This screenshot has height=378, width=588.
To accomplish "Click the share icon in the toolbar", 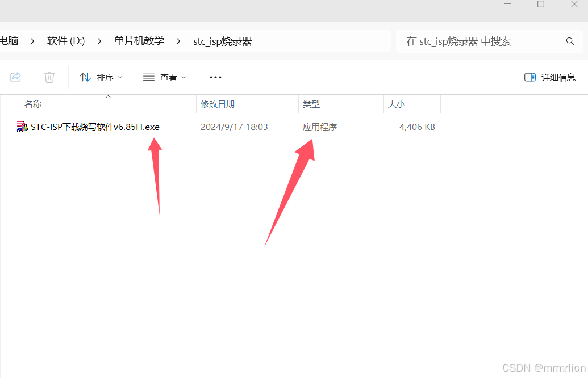I will click(15, 77).
